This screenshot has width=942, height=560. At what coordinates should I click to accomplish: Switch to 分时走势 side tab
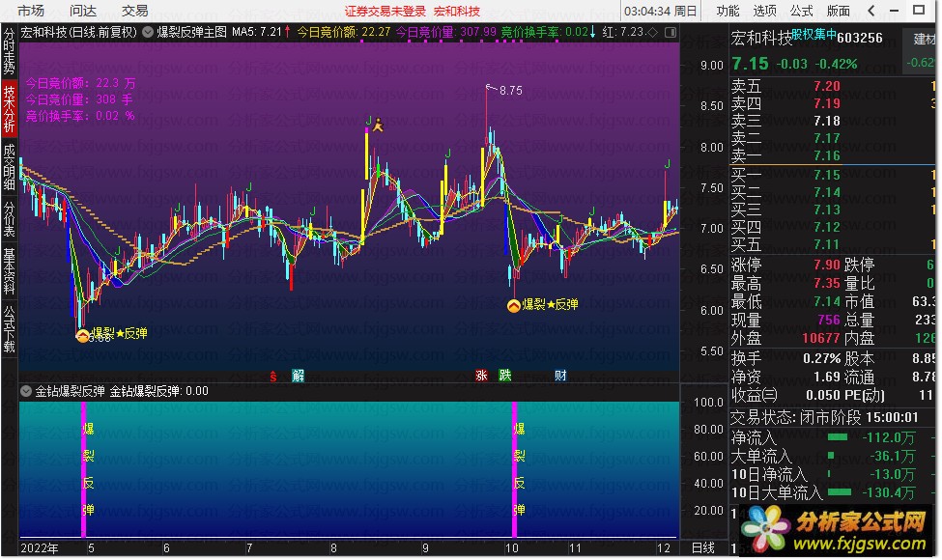click(9, 51)
